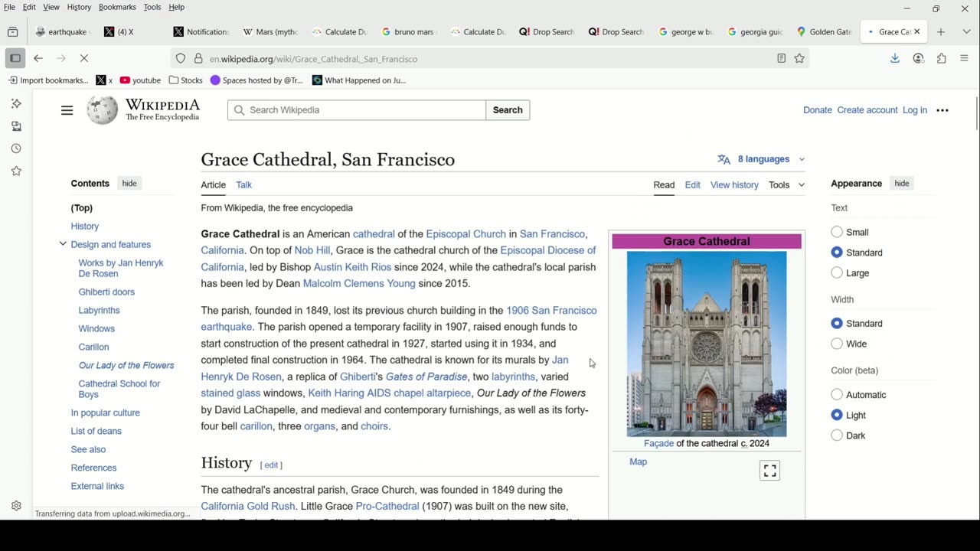The image size is (980, 551).
Task: Open the Bookmarks menu
Action: click(117, 7)
